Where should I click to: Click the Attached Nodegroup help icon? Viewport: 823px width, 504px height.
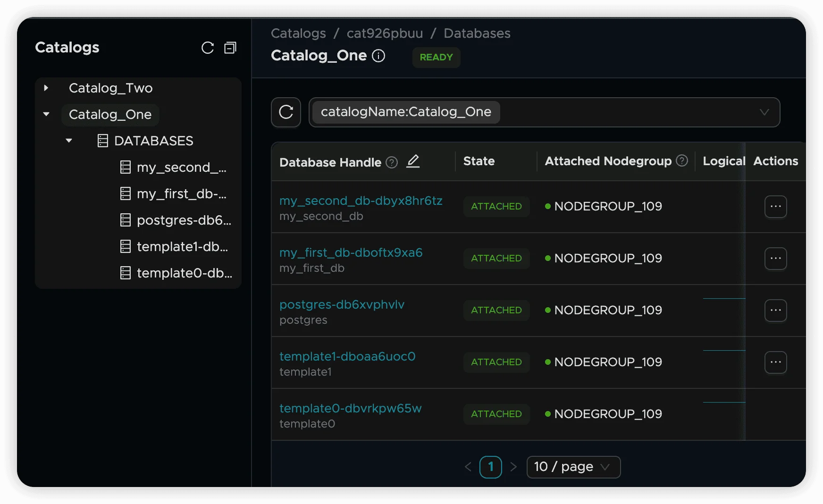click(x=681, y=161)
